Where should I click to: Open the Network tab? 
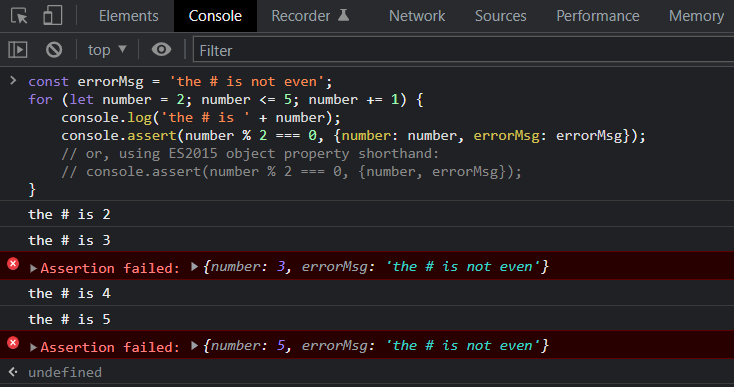pos(417,16)
